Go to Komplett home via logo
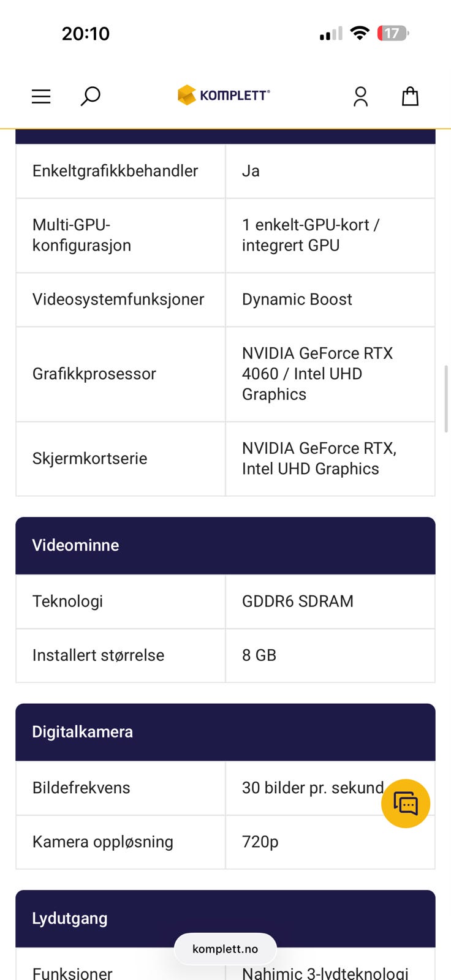This screenshot has width=451, height=980. 224,95
